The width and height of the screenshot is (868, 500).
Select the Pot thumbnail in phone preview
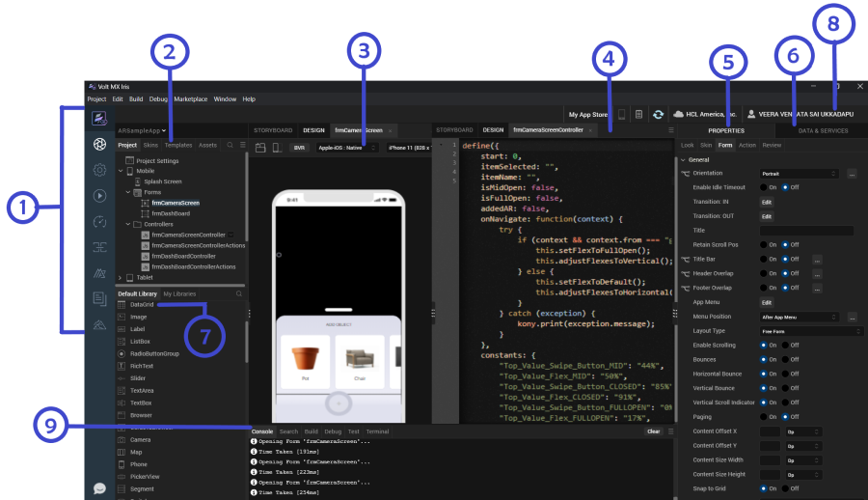[305, 362]
